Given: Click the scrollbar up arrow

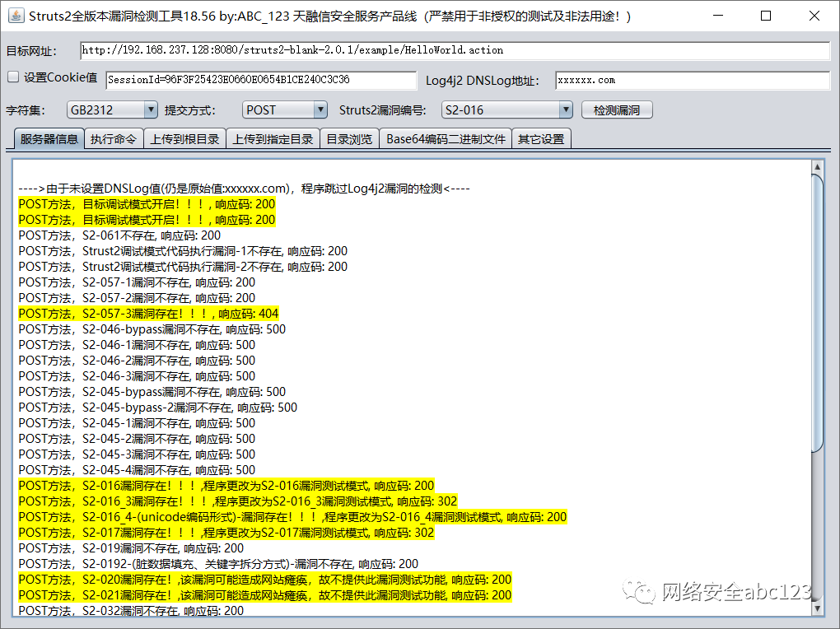Looking at the screenshot, I should 817,166.
